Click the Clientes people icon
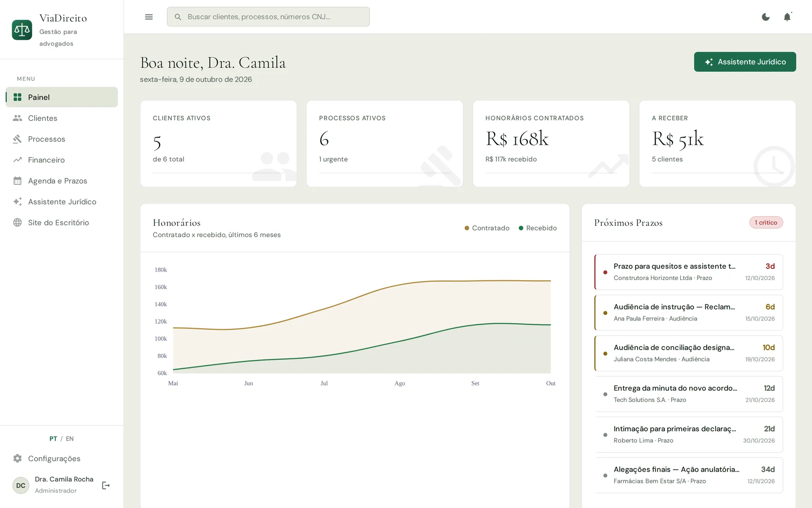 [18, 118]
